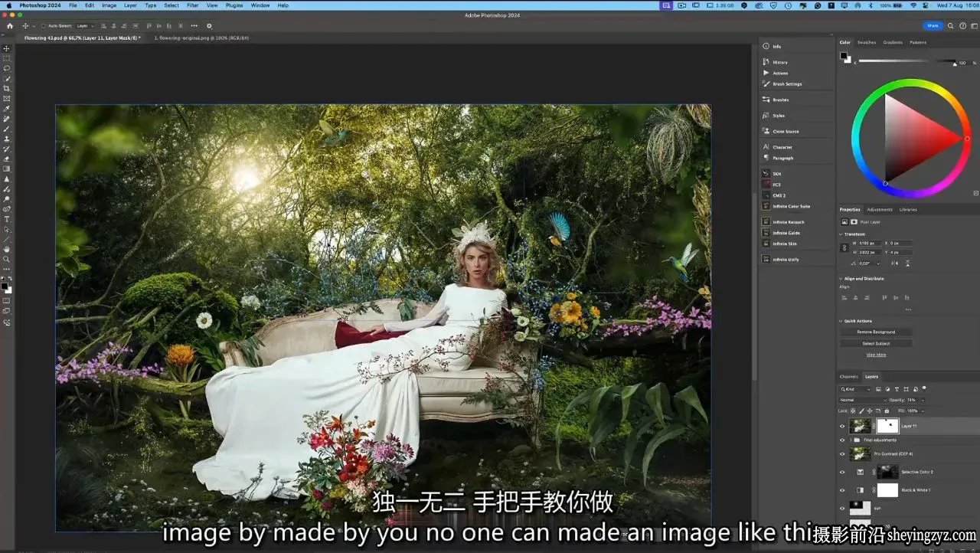Open the layer Kind filter dropdown
Image resolution: width=980 pixels, height=553 pixels.
coord(854,389)
